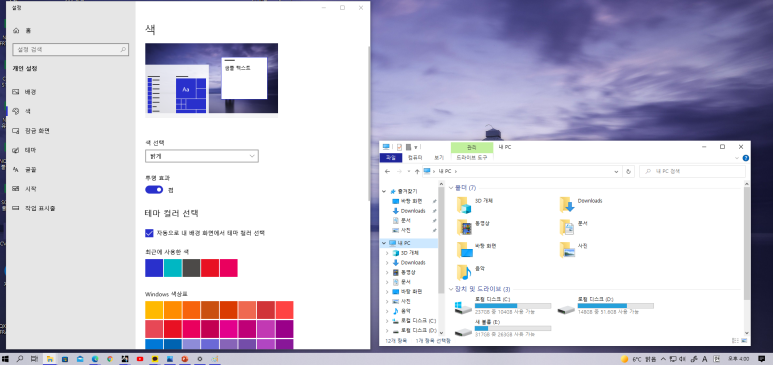Click the color preview thumbnail in Settings
This screenshot has width=773, height=365.
point(211,78)
